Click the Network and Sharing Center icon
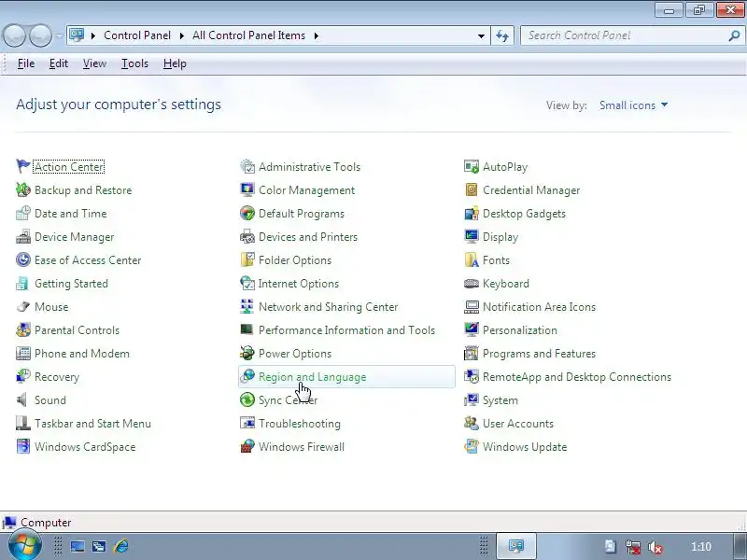The width and height of the screenshot is (747, 560). click(247, 306)
